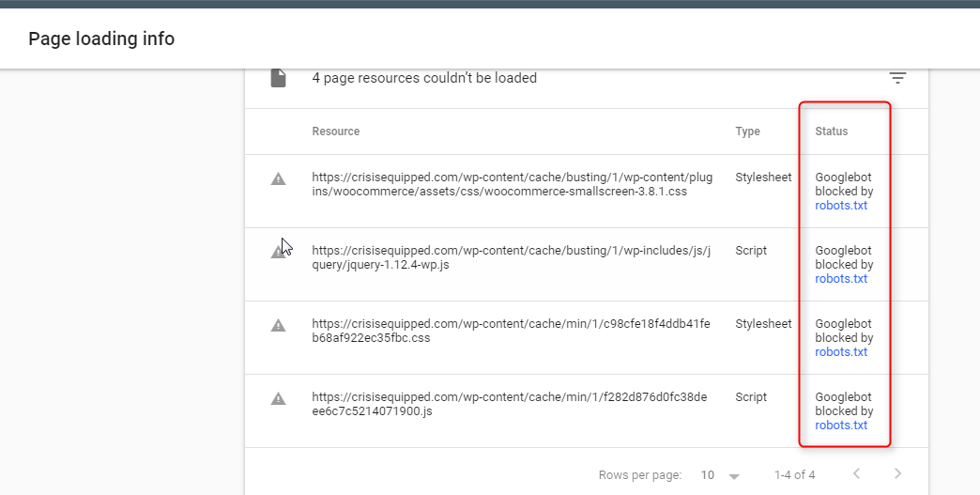Click the Resource column header
This screenshot has height=495, width=980.
336,131
